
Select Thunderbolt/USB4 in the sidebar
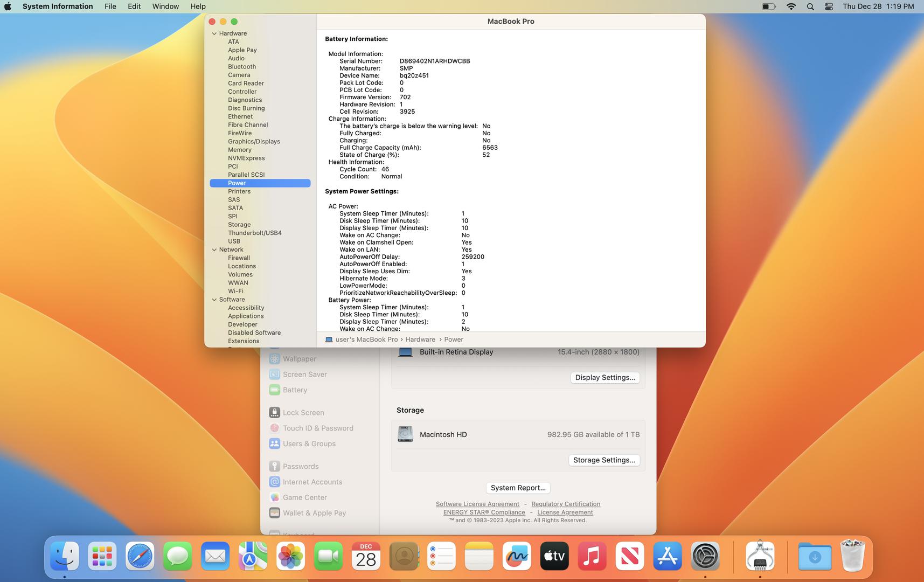click(x=254, y=233)
